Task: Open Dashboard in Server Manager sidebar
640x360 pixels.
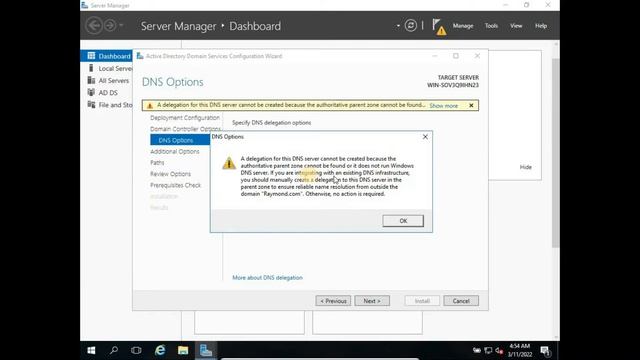Action: pos(106,56)
